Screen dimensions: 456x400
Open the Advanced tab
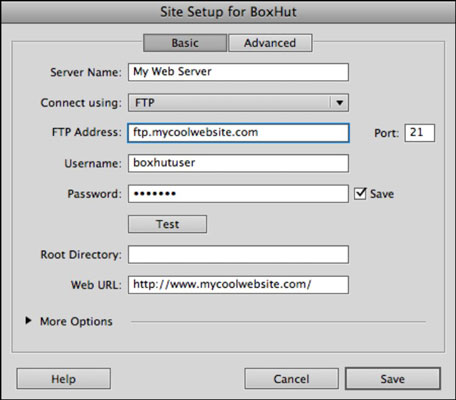[270, 43]
